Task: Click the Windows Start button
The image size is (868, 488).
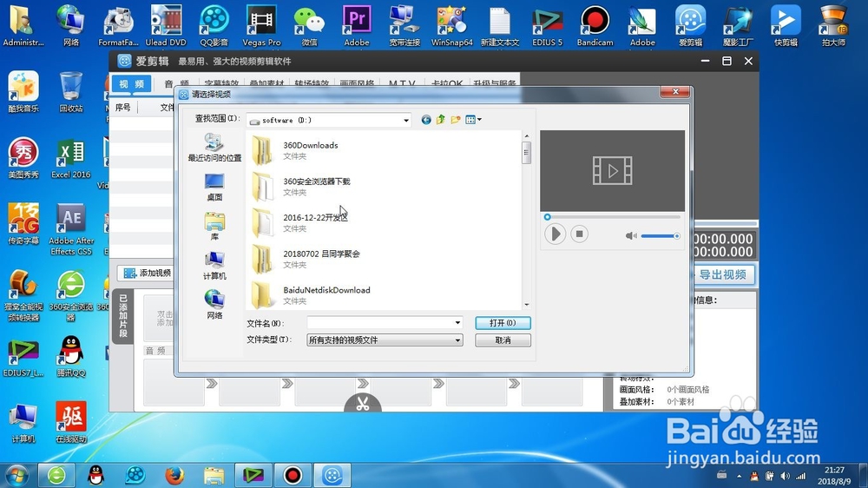Action: pyautogui.click(x=16, y=475)
